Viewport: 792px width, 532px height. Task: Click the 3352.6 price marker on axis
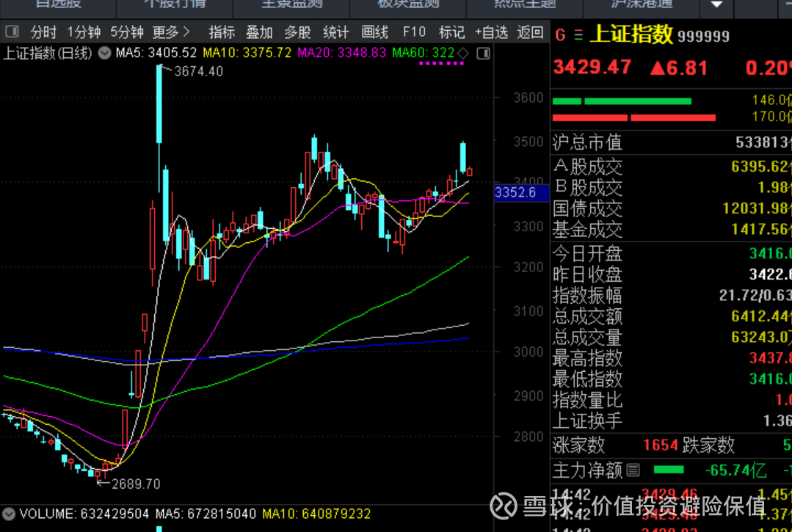click(x=515, y=193)
